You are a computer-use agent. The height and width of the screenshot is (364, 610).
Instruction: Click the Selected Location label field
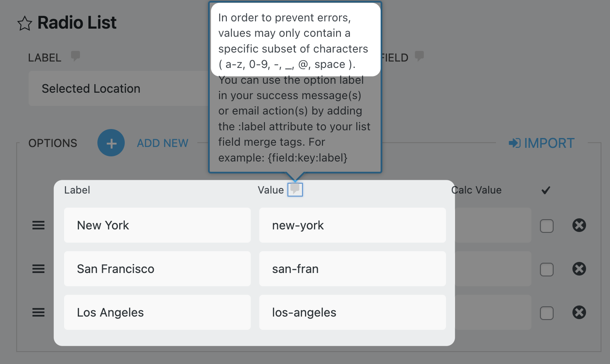point(120,89)
